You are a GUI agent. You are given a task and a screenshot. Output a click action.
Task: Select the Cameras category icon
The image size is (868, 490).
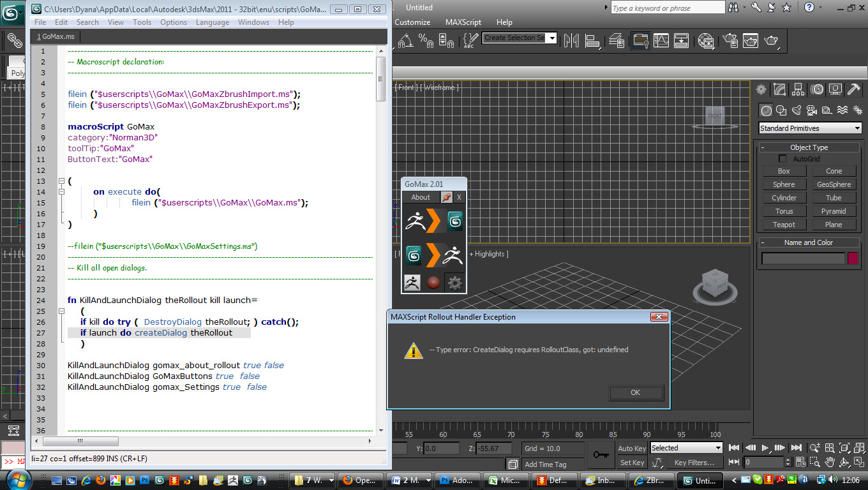pyautogui.click(x=812, y=110)
